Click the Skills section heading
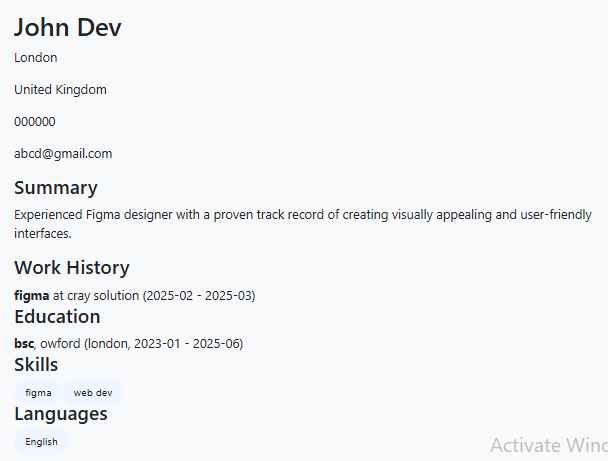This screenshot has width=608, height=461. pos(36,365)
